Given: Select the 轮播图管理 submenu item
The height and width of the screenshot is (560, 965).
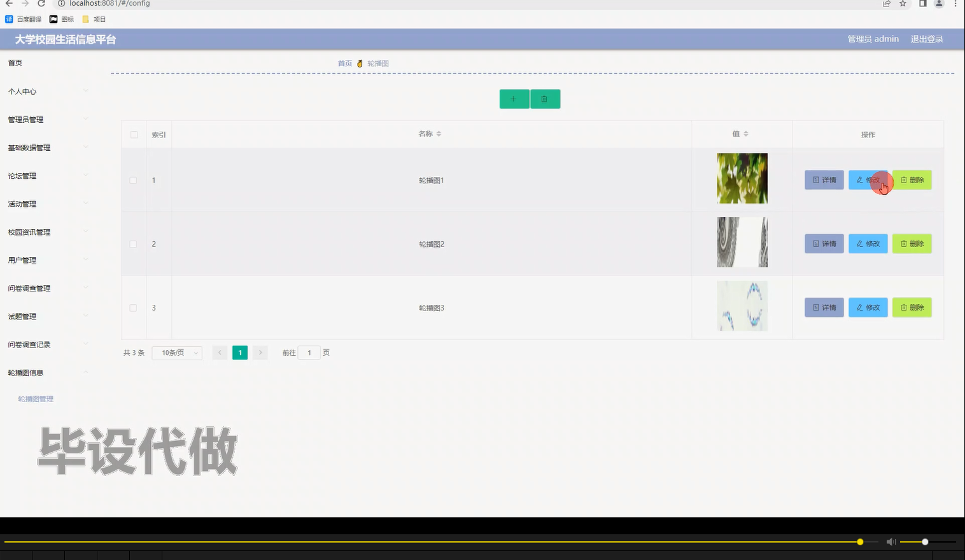Looking at the screenshot, I should [x=36, y=399].
